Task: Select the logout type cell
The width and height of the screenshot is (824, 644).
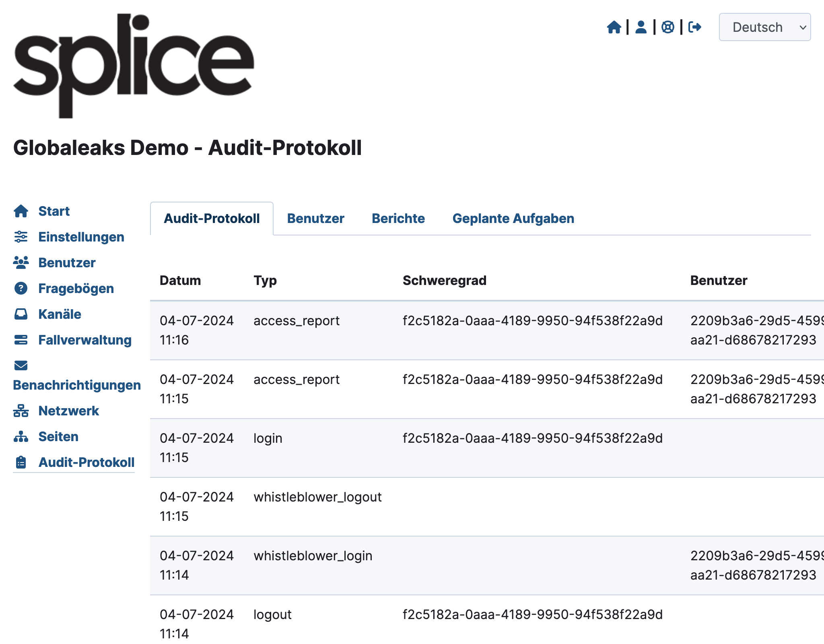Action: tap(272, 615)
